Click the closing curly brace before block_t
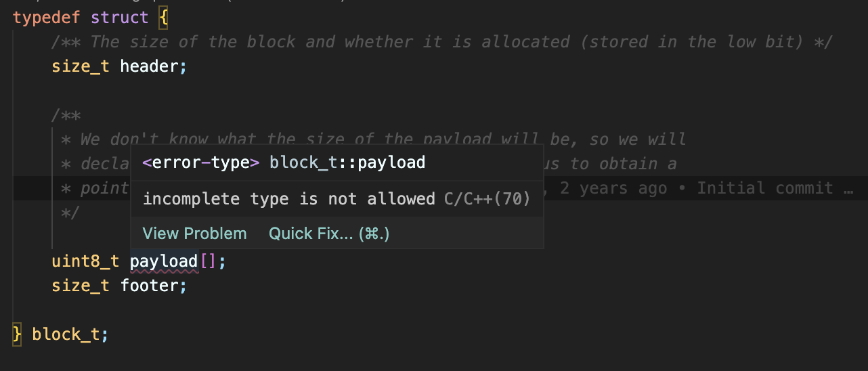 (18, 334)
